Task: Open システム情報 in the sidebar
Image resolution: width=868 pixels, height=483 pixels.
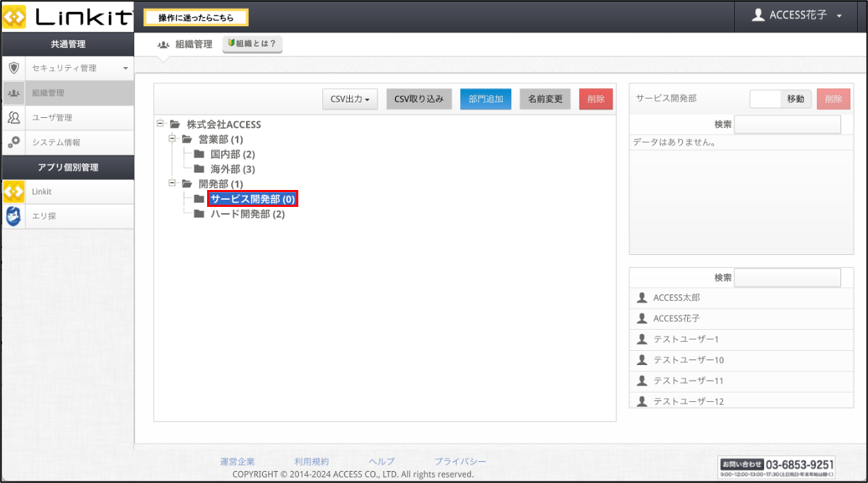Action: click(x=67, y=142)
